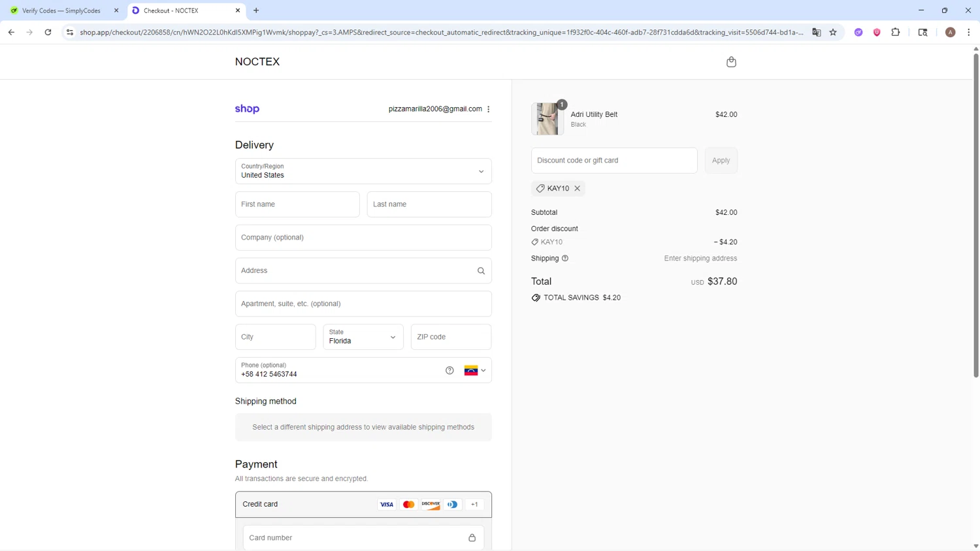Click the Last name field
This screenshot has width=980, height=551.
click(429, 204)
